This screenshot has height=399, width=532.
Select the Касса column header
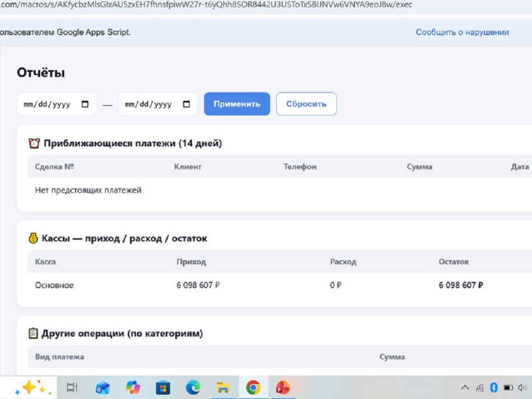click(x=45, y=262)
